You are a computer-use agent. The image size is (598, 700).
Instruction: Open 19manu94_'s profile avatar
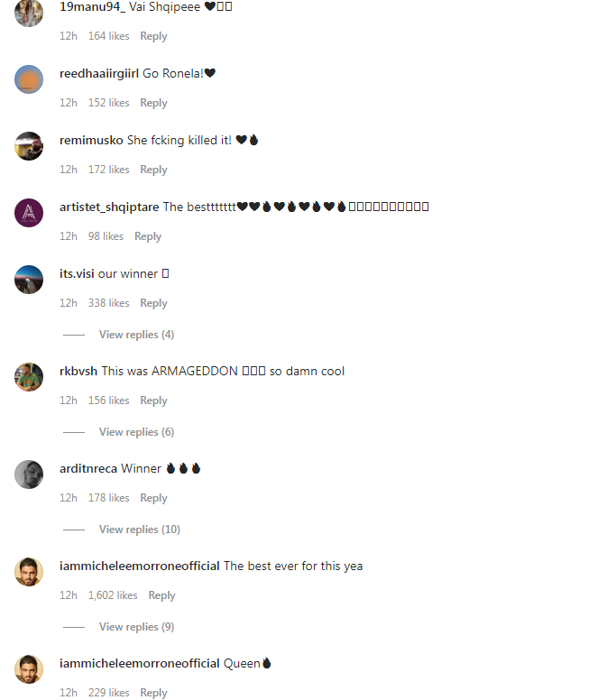[29, 13]
